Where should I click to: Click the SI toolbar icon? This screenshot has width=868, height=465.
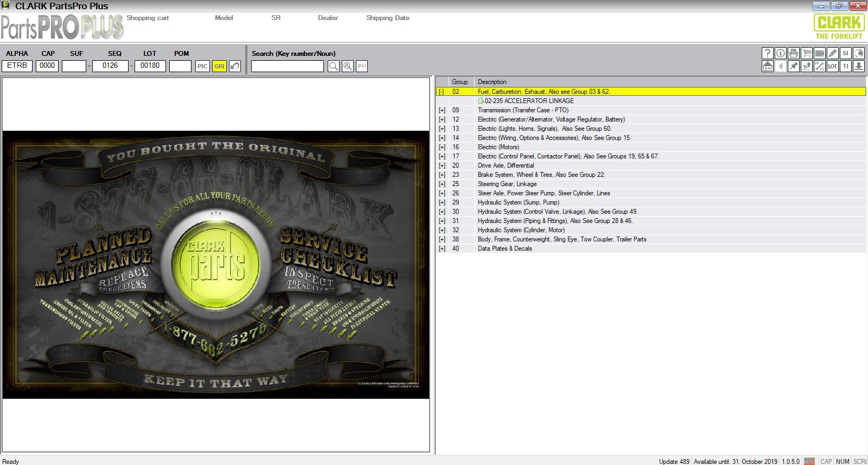(846, 53)
